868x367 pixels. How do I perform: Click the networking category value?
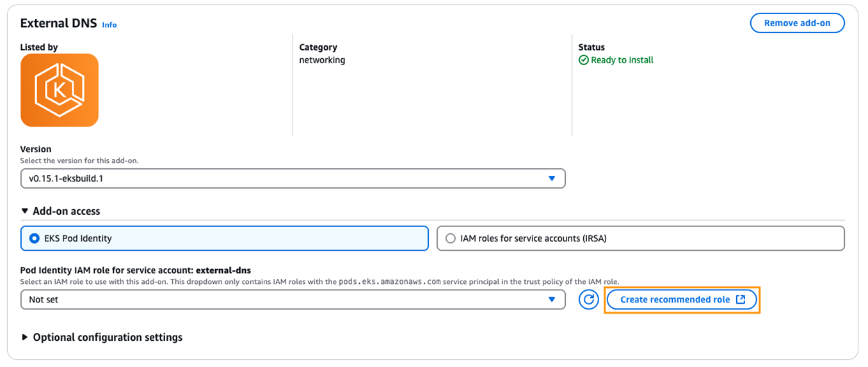coord(322,60)
